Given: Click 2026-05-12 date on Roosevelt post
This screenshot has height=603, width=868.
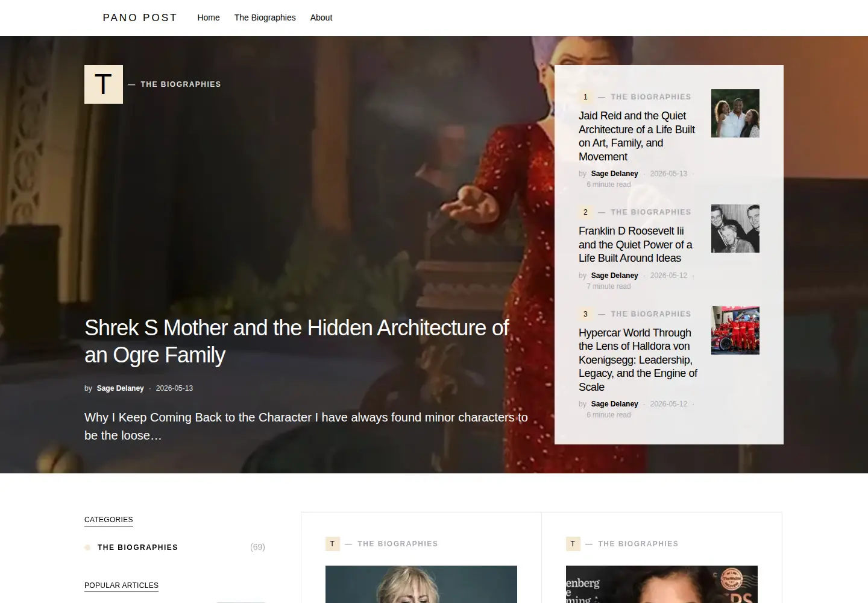Looking at the screenshot, I should pos(668,276).
